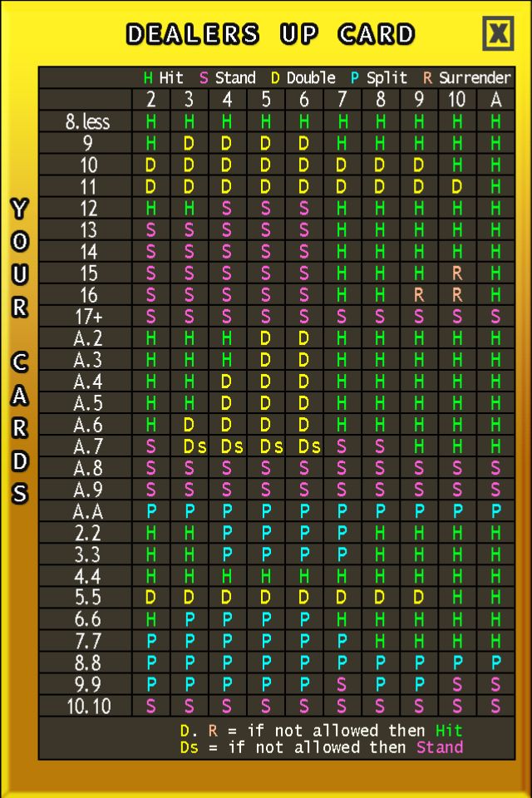Screen dimensions: 532x798
Task: Click the P cell for A.A versus dealer A
Action: (x=496, y=511)
